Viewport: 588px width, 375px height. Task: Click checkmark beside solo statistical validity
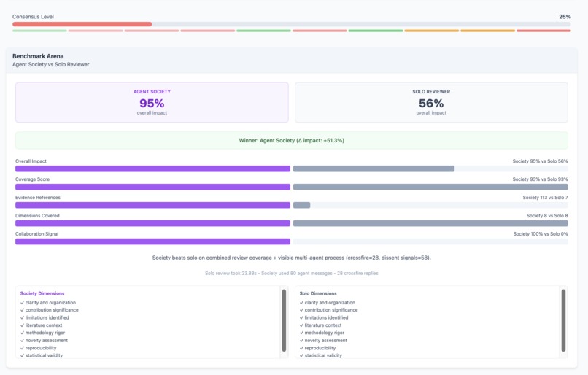point(301,355)
